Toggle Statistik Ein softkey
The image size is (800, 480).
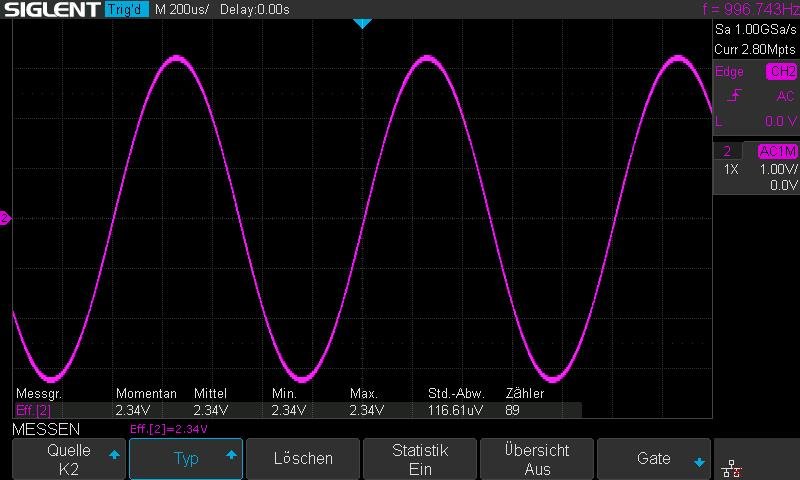[420, 459]
